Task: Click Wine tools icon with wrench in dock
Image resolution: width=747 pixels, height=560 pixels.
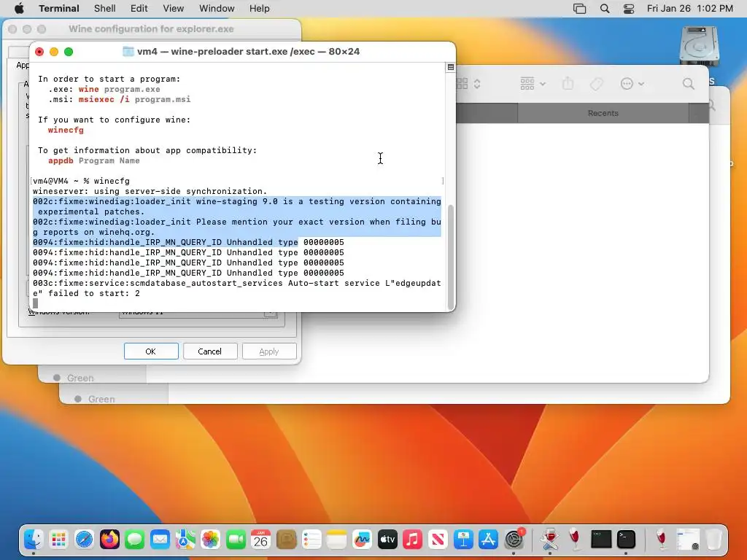Action: (x=549, y=540)
